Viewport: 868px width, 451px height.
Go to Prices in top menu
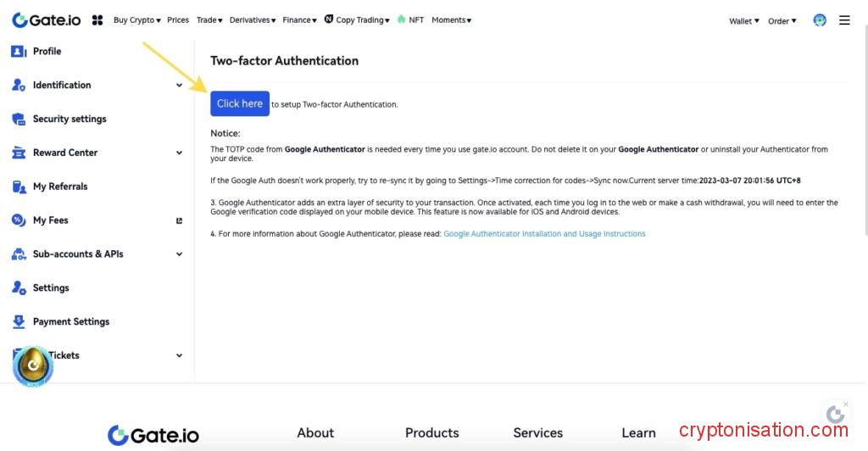click(178, 20)
